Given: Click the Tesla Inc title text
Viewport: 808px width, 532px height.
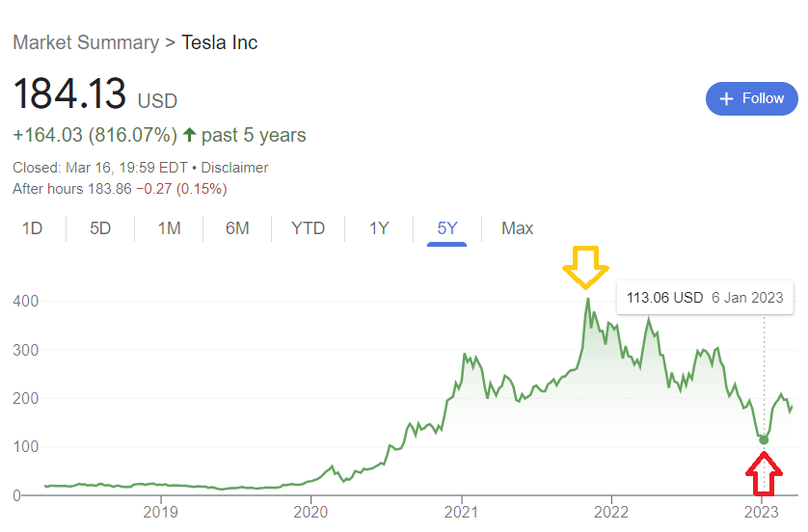Looking at the screenshot, I should click(220, 42).
